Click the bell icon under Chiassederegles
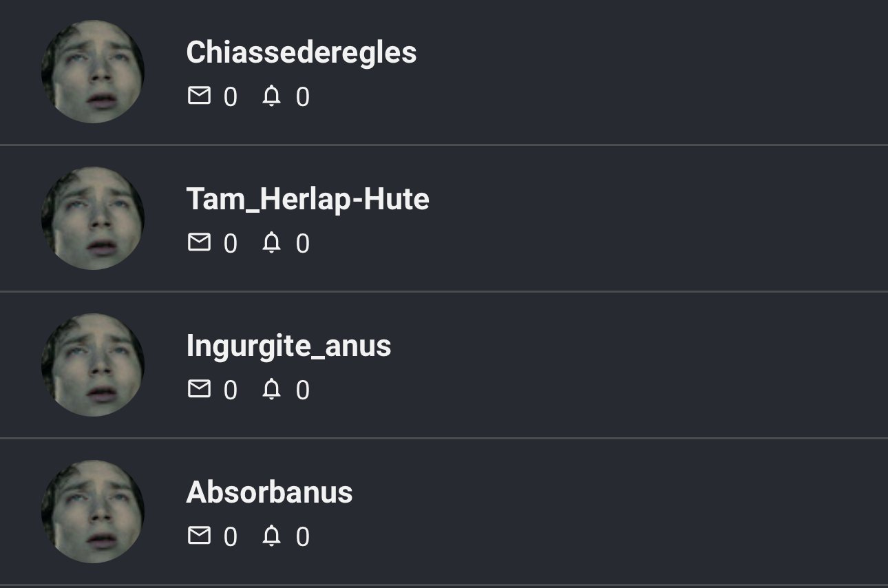Image resolution: width=888 pixels, height=588 pixels. click(272, 96)
